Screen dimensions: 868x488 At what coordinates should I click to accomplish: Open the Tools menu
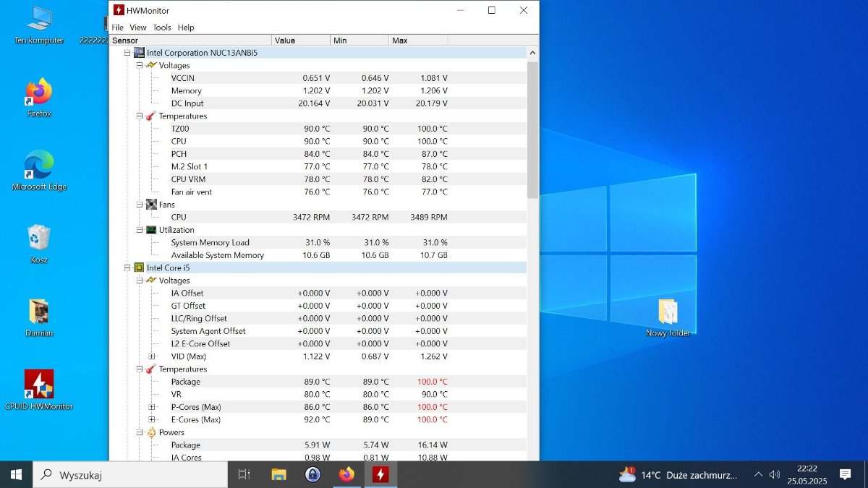tap(162, 27)
